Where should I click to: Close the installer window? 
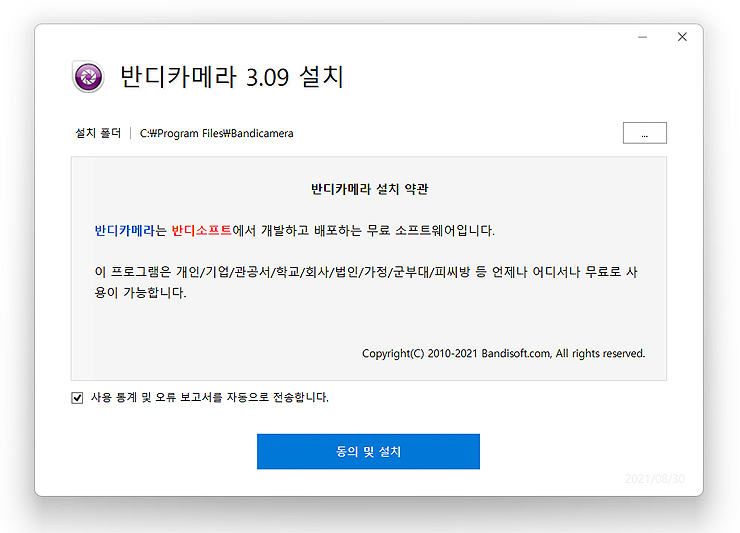pyautogui.click(x=682, y=37)
